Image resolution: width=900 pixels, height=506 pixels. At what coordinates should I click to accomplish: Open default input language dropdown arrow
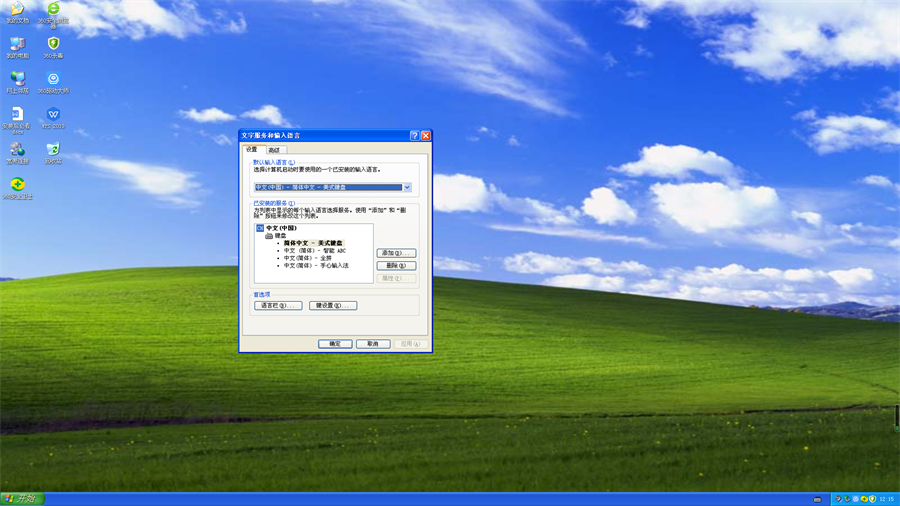[407, 187]
